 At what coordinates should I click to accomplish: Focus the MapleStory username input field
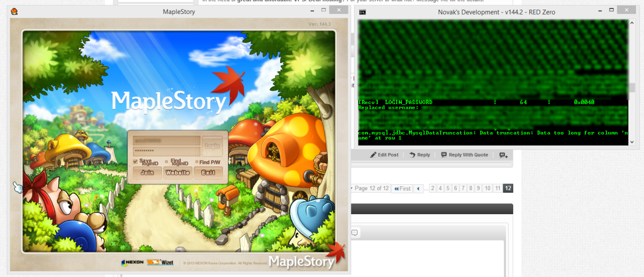(166, 140)
